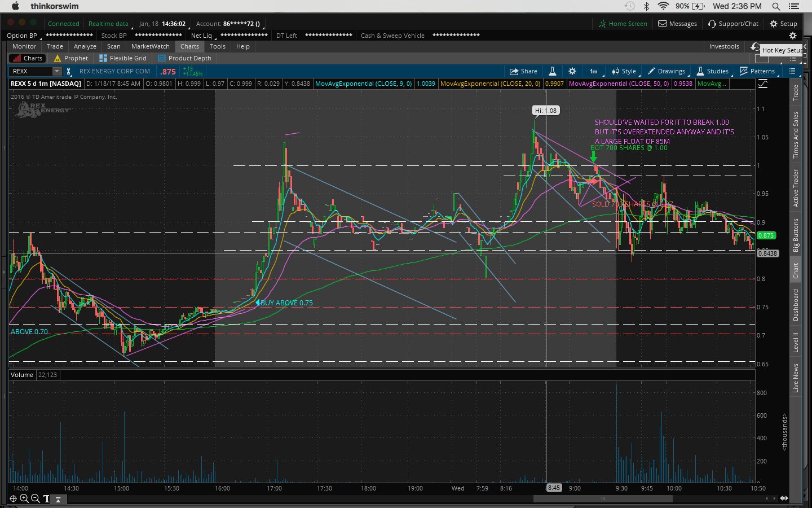Image resolution: width=812 pixels, height=508 pixels.
Task: Open the Option BP dropdown
Action: click(x=23, y=36)
